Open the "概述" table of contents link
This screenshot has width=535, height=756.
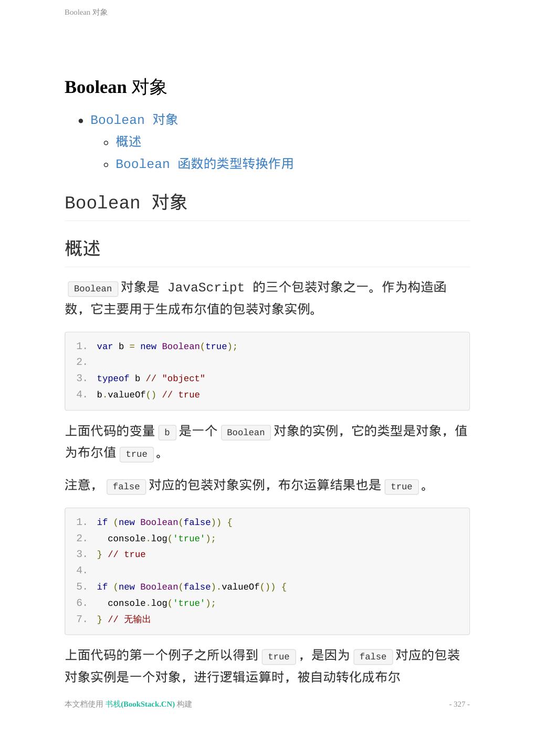[x=128, y=142]
